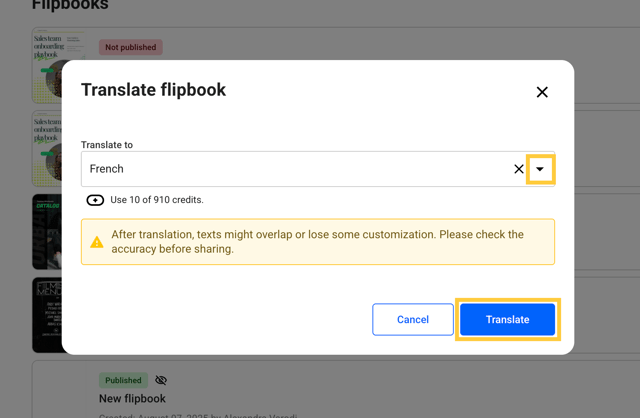Screen dimensions: 640x418
Task: Click the Not published status badge
Action: point(130,47)
